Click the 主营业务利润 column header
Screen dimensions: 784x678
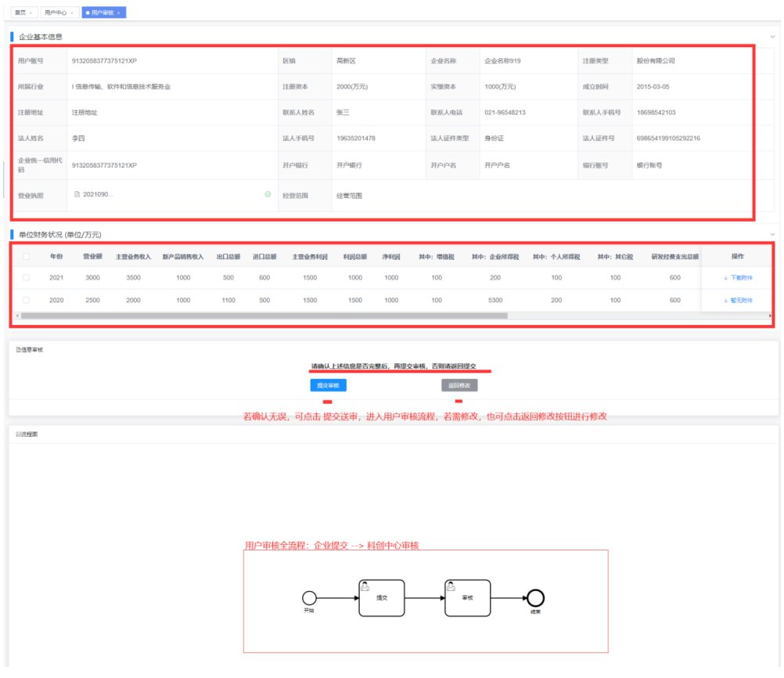310,257
